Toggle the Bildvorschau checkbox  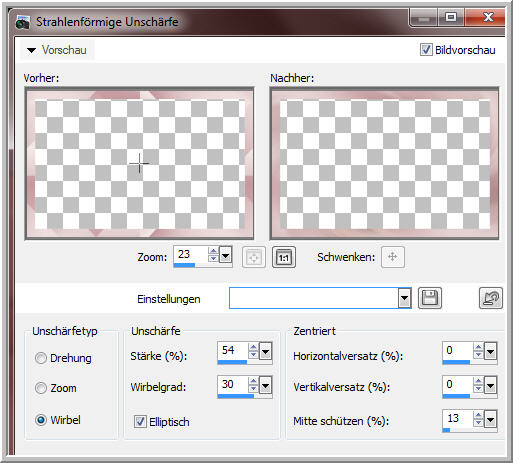point(426,50)
